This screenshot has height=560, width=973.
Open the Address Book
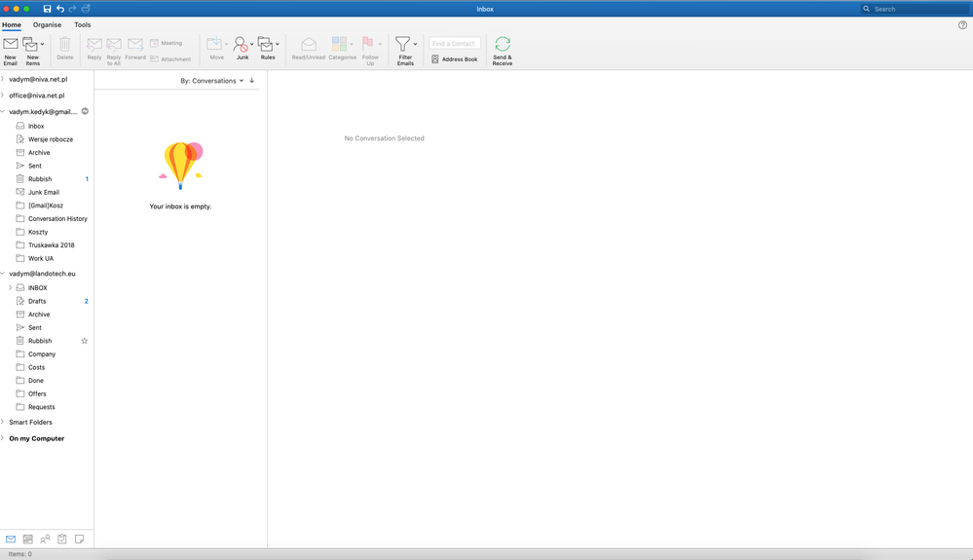click(x=454, y=58)
